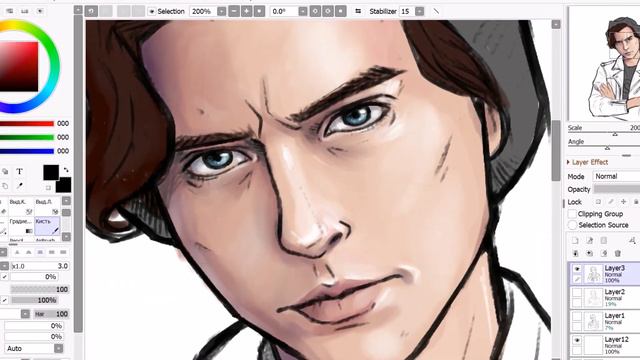Click the straight line drawing mode icon
This screenshot has height=360, width=640.
point(436,11)
